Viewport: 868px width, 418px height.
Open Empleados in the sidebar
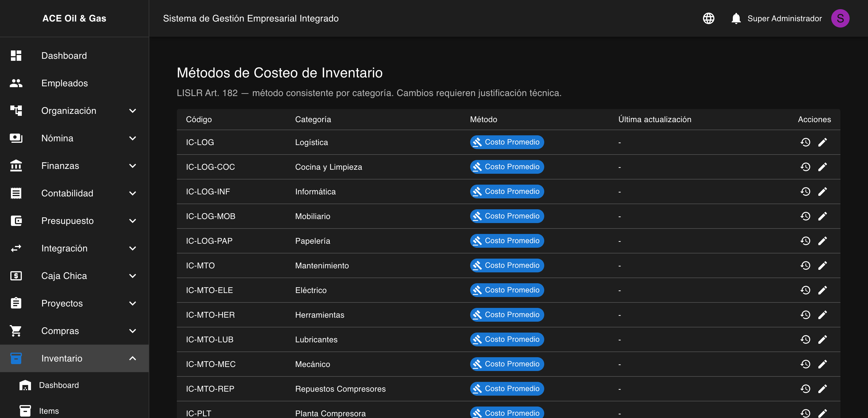(74, 83)
